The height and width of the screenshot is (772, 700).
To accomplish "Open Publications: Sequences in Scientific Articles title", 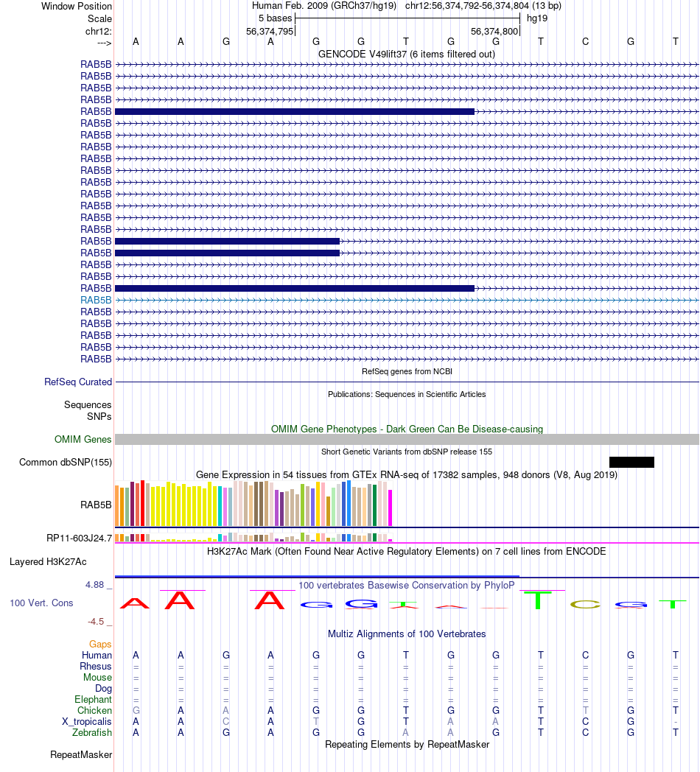I will (x=407, y=394).
